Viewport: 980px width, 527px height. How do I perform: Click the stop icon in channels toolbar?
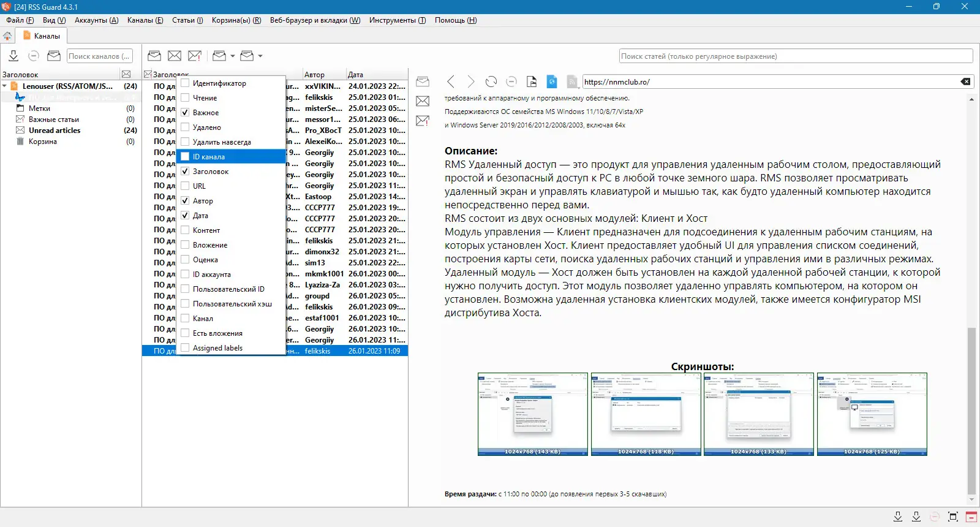pos(34,56)
